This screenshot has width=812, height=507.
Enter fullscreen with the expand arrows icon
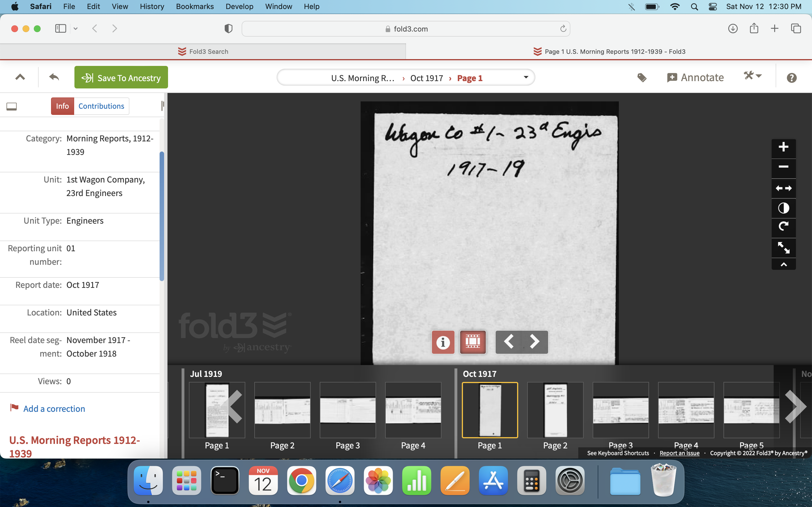[784, 248]
